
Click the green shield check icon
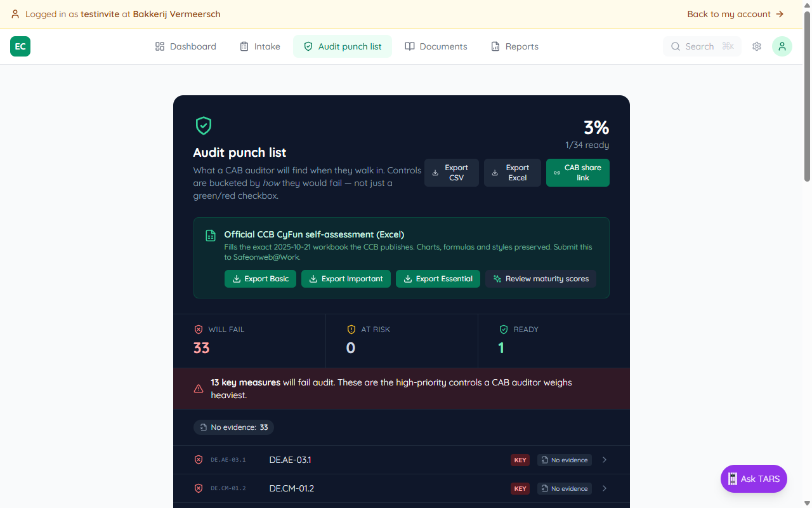(203, 126)
